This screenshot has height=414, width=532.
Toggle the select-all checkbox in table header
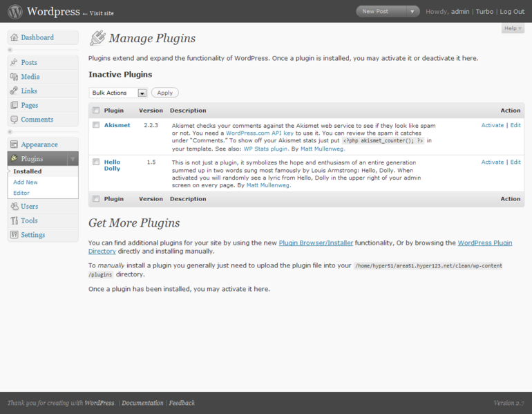96,111
